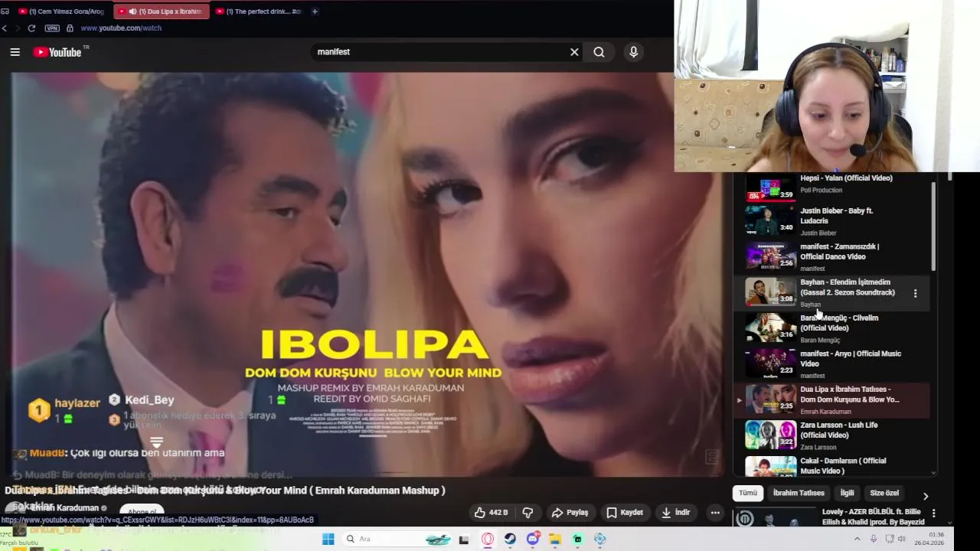980x551 pixels.
Task: Show more chips with the right arrow
Action: coord(925,496)
